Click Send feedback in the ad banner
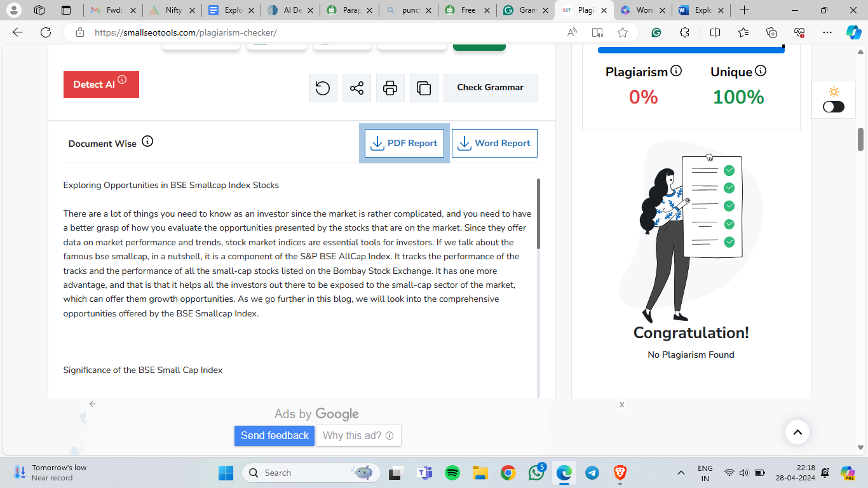The width and height of the screenshot is (868, 488). point(275,435)
